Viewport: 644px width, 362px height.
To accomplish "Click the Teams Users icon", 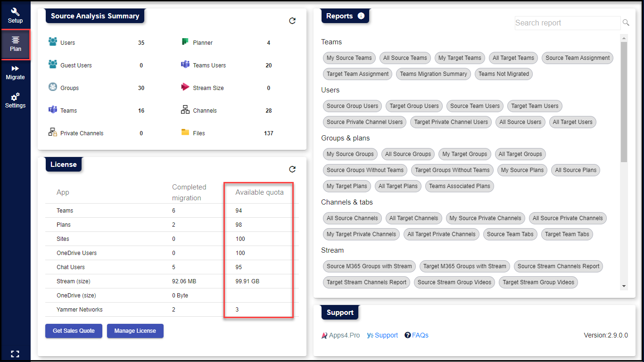I will click(185, 65).
